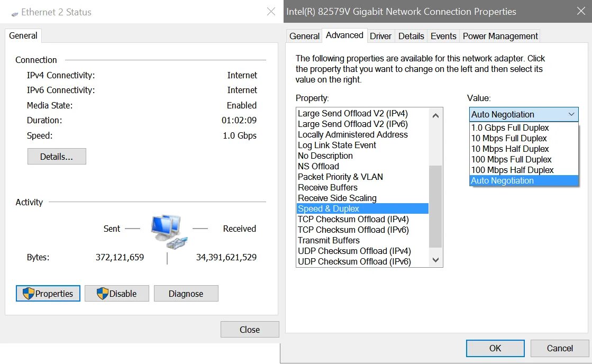Open the Value dropdown showing Auto Negotiation
Screen dimensions: 592x364
pos(524,114)
